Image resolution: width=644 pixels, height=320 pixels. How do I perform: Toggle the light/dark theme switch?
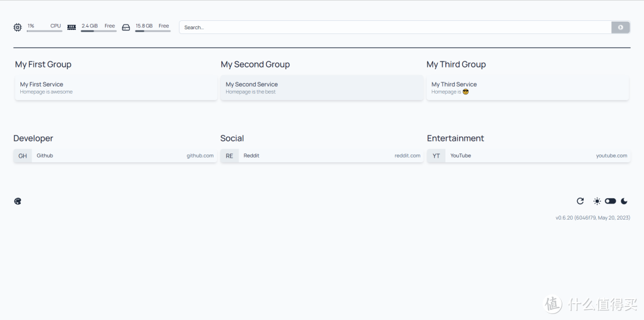(x=610, y=201)
